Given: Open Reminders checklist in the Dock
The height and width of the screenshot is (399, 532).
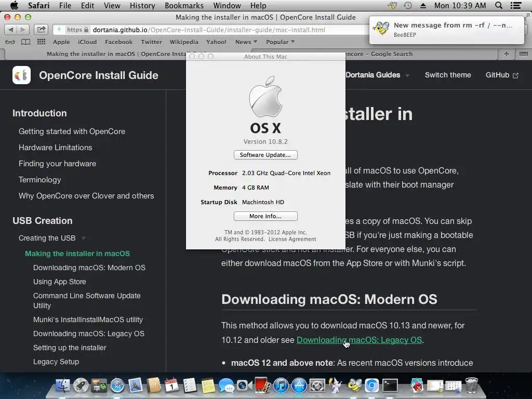Looking at the screenshot, I should 190,385.
